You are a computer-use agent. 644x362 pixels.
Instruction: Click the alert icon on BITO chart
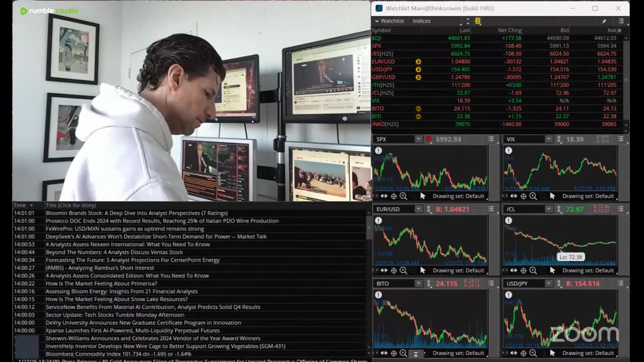(378, 295)
